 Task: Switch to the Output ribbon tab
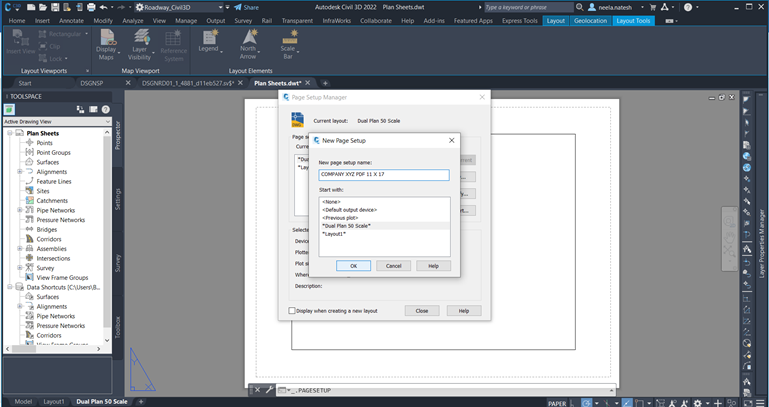pyautogui.click(x=215, y=21)
